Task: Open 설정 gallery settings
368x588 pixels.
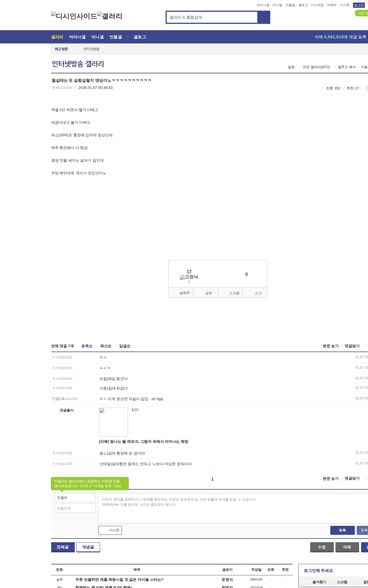Action: coord(291,67)
